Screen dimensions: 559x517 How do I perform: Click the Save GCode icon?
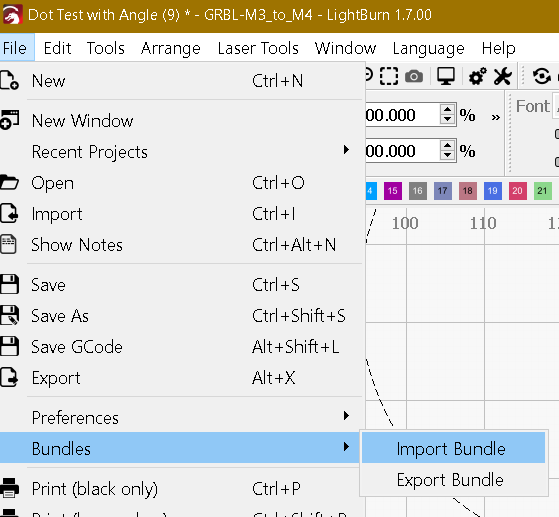click(9, 346)
